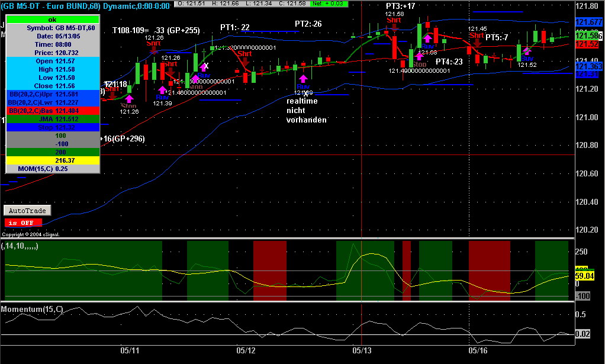Image resolution: width=605 pixels, height=364 pixels.
Task: Select the 05/13 date on time axis
Action: pos(362,350)
